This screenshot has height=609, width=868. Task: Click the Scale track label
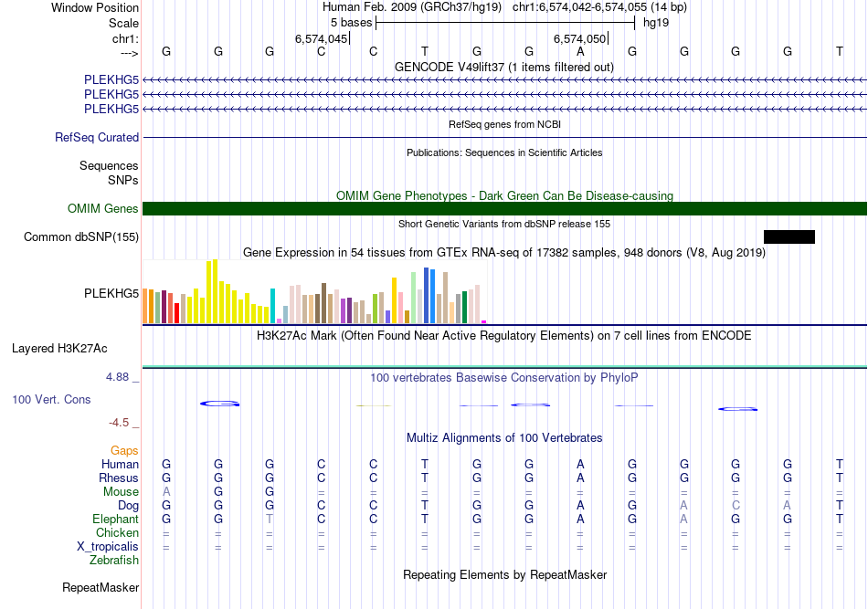coord(123,23)
